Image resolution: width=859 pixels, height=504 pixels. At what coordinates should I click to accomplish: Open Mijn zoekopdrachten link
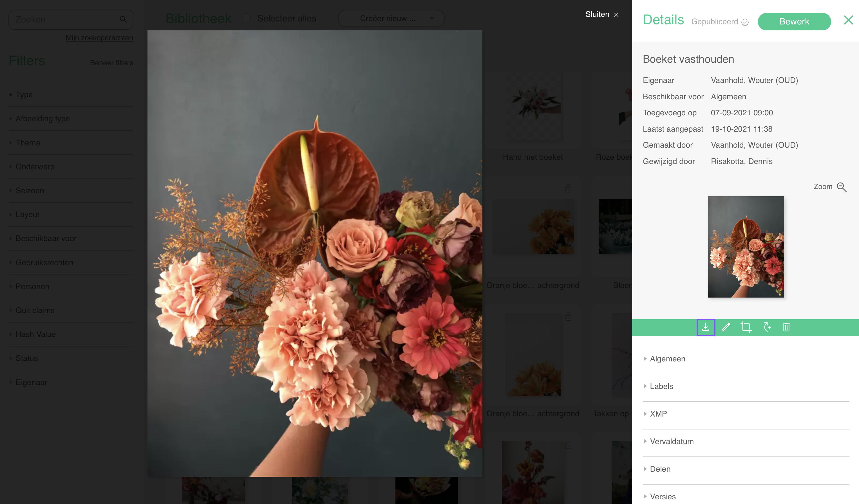[x=99, y=38]
